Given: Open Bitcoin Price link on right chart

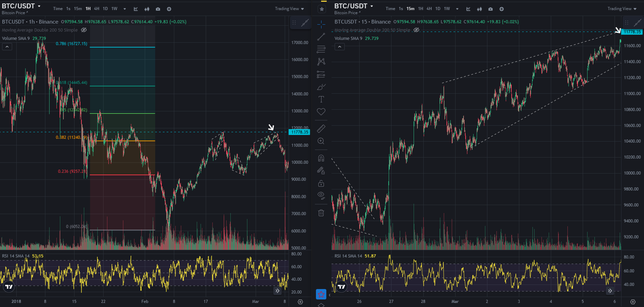Looking at the screenshot, I should click(347, 13).
